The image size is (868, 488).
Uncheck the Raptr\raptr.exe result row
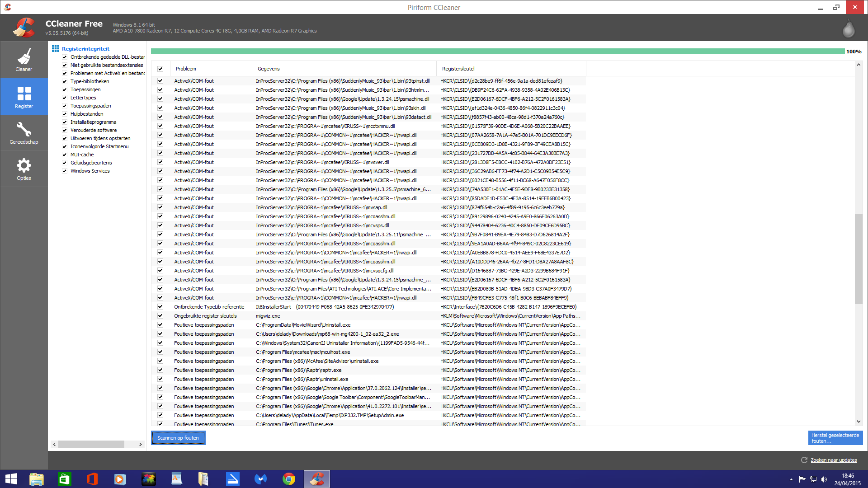coord(160,370)
